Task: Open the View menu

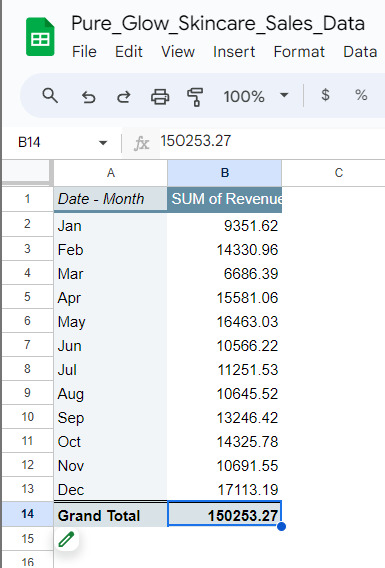Action: (x=178, y=52)
